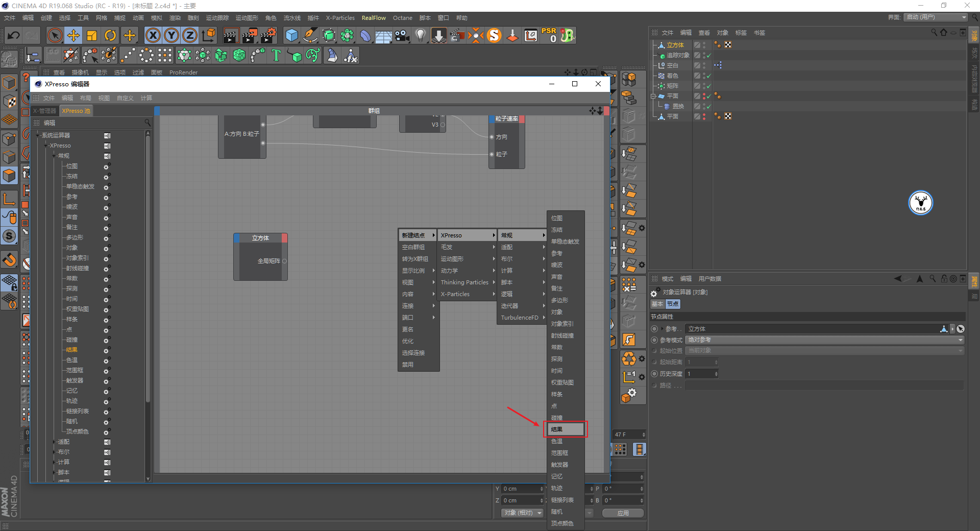Open the 参考模式 dropdown showing 绝对参考
This screenshot has width=980, height=531.
tap(825, 340)
